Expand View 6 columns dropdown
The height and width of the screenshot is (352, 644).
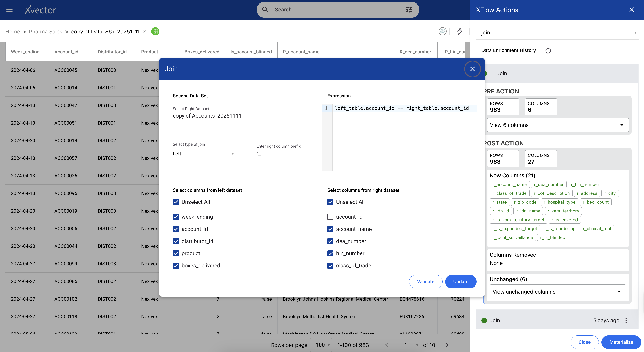pyautogui.click(x=558, y=125)
